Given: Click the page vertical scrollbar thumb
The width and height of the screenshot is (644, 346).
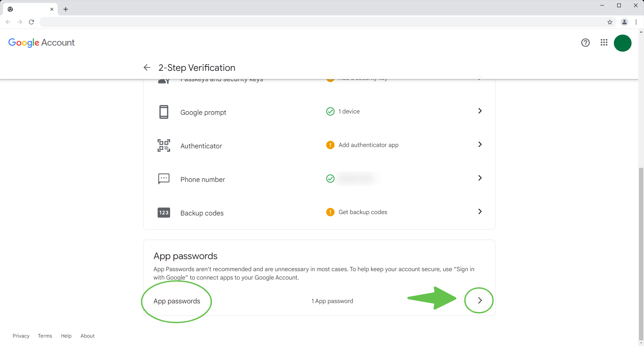Looking at the screenshot, I should (x=641, y=254).
